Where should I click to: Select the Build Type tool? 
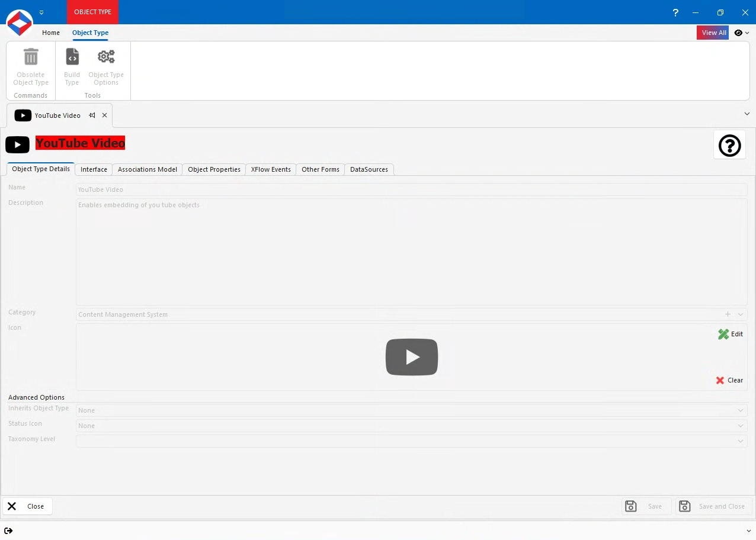click(x=72, y=65)
